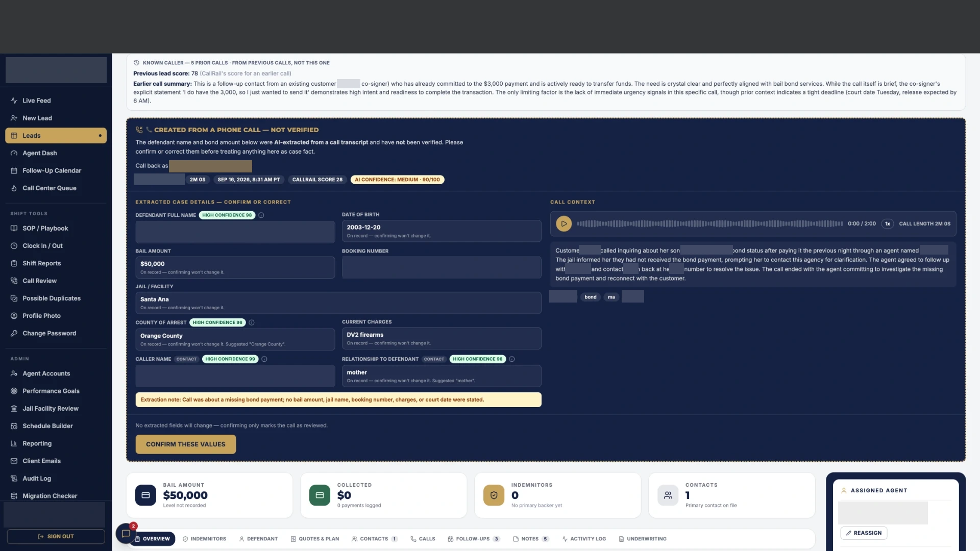Switch to Indemnitors tab
Screen dimensions: 980x551
(x=204, y=539)
